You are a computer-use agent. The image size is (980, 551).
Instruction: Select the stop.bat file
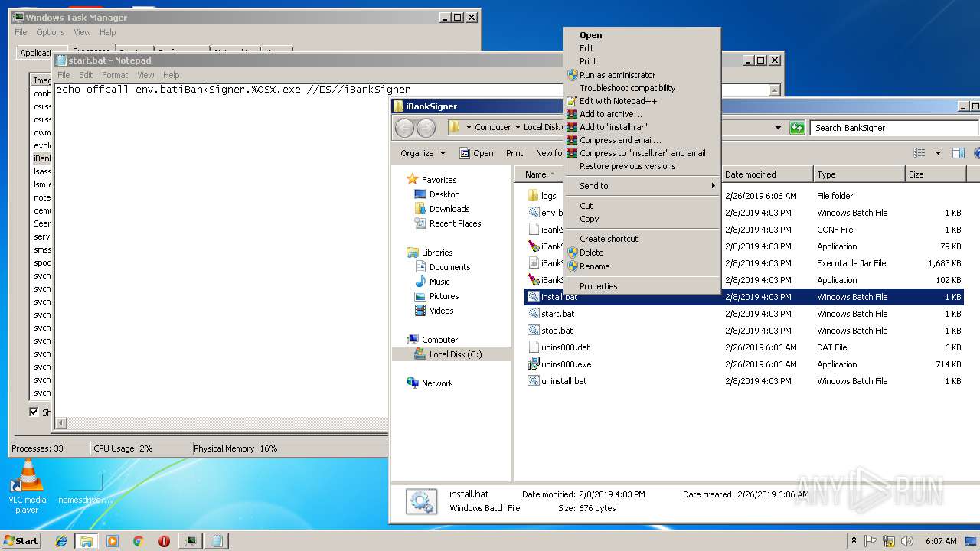click(x=557, y=331)
